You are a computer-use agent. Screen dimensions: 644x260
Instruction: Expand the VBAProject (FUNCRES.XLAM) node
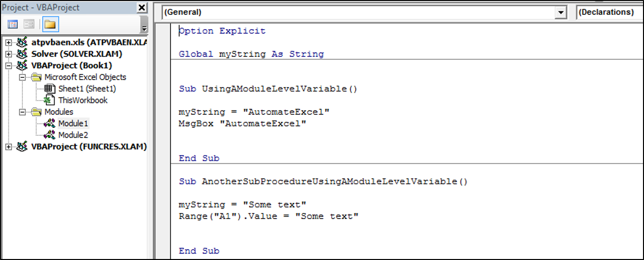point(8,147)
